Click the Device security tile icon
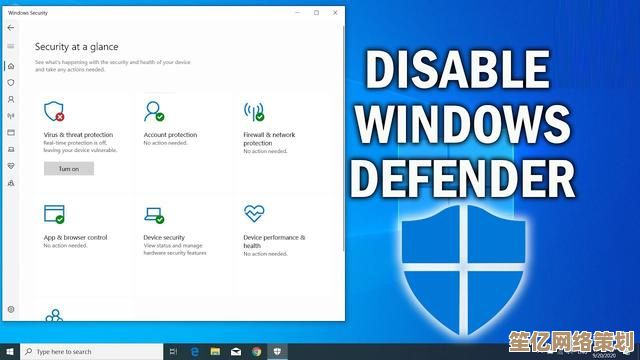This screenshot has height=360, width=640. point(154,215)
